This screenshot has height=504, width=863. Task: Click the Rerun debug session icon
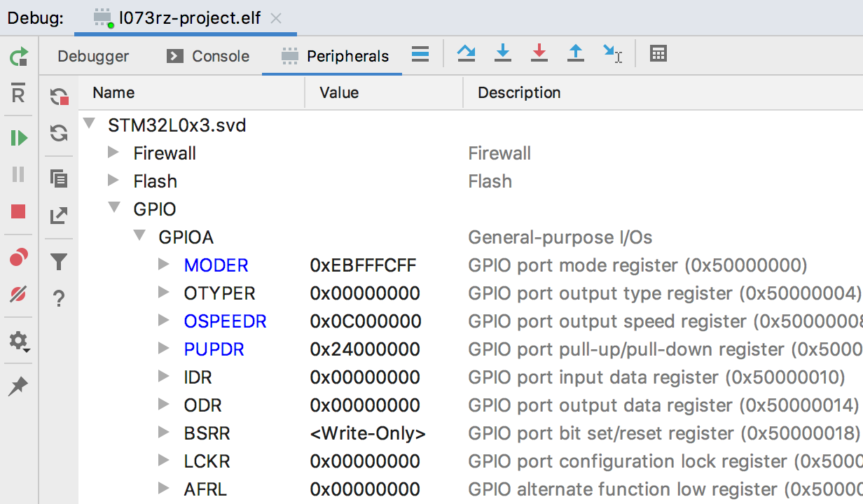pyautogui.click(x=19, y=57)
